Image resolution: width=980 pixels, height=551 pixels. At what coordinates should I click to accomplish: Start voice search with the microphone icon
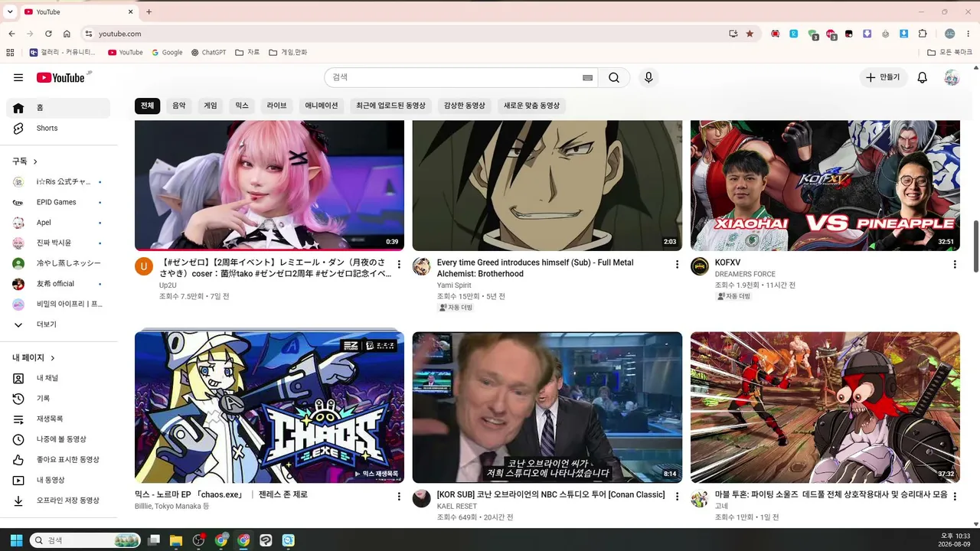648,77
